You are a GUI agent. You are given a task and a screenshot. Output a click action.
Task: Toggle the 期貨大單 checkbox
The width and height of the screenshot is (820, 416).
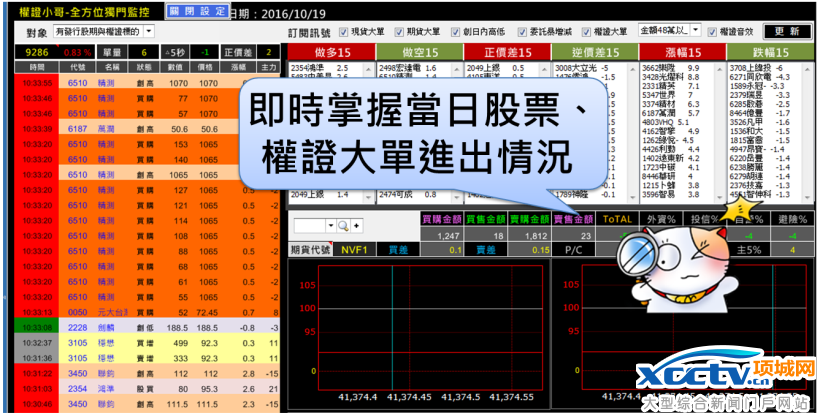400,32
